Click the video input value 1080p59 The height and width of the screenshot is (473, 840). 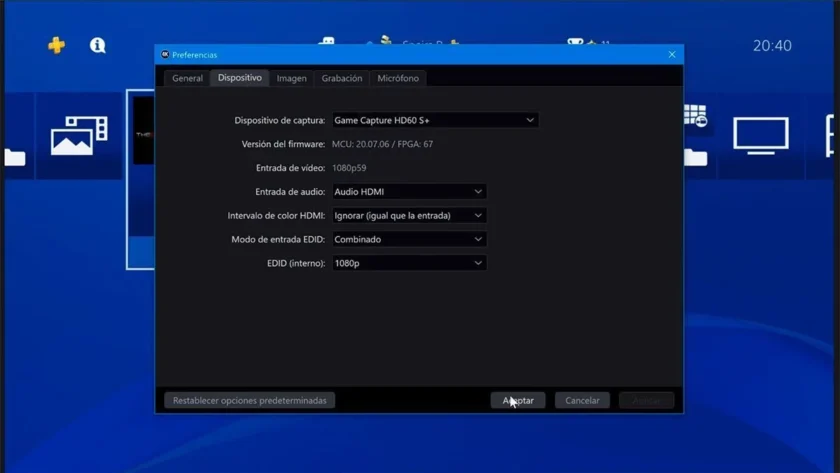349,168
